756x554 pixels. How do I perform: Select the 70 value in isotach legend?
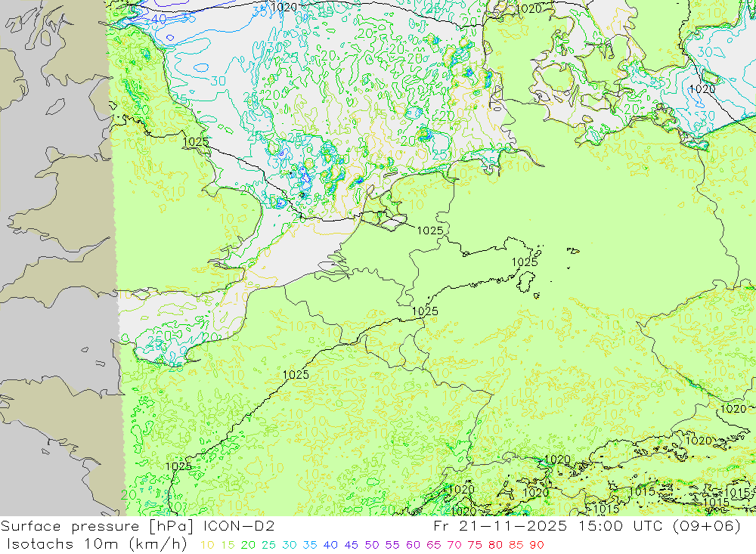click(454, 545)
